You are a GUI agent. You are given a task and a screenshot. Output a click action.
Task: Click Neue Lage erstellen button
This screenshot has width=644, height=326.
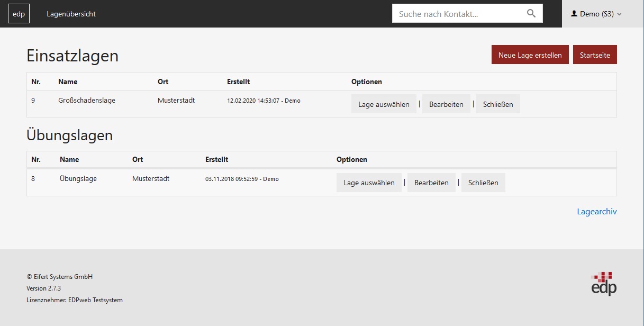tap(530, 55)
